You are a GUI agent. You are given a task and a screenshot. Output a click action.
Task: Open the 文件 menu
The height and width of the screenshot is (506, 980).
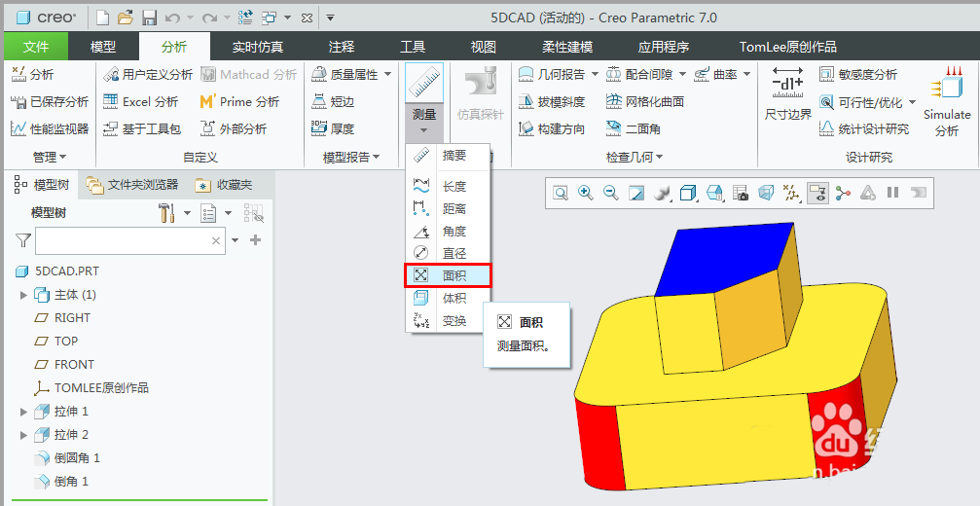36,47
